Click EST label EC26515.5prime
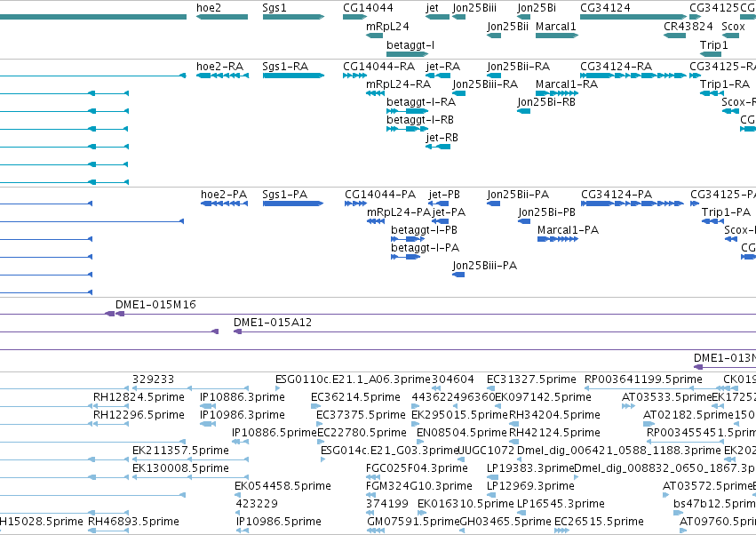 pos(599,522)
